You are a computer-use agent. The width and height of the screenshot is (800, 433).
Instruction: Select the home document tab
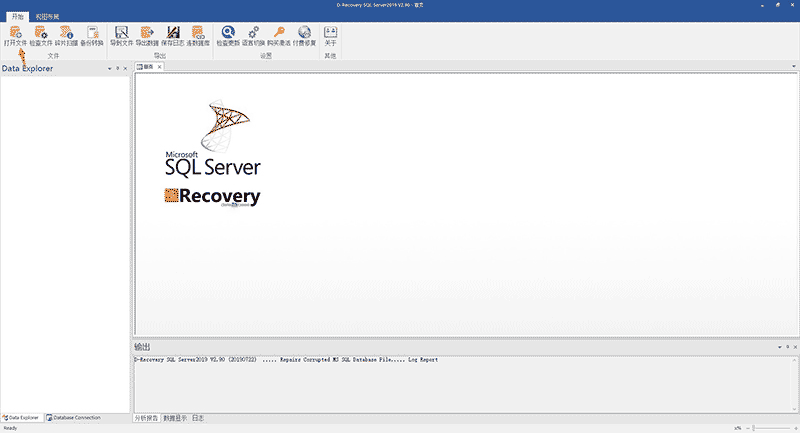tap(146, 67)
